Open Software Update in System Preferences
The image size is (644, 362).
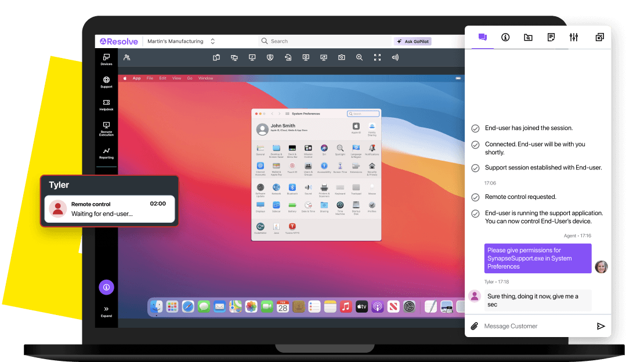(261, 190)
